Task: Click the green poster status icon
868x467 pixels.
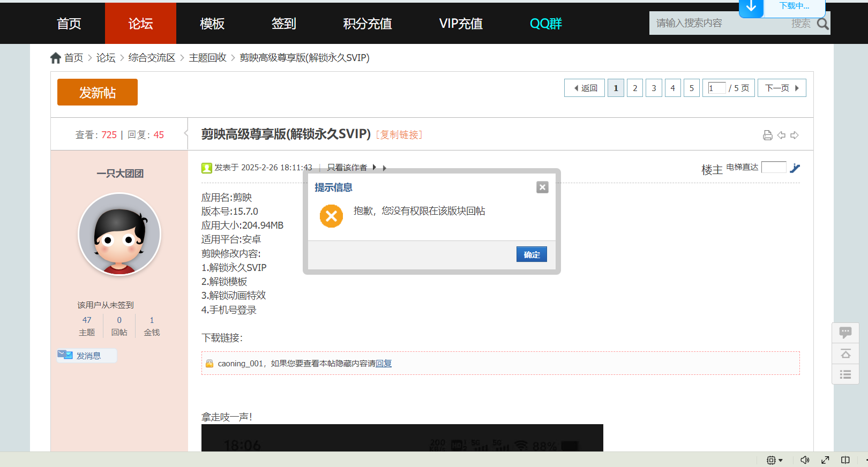Action: pyautogui.click(x=206, y=168)
